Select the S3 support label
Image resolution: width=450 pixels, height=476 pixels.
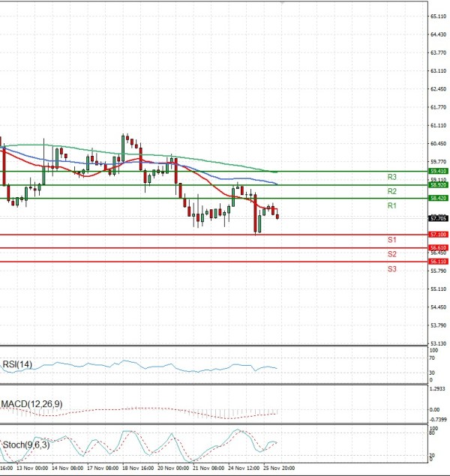tap(391, 268)
